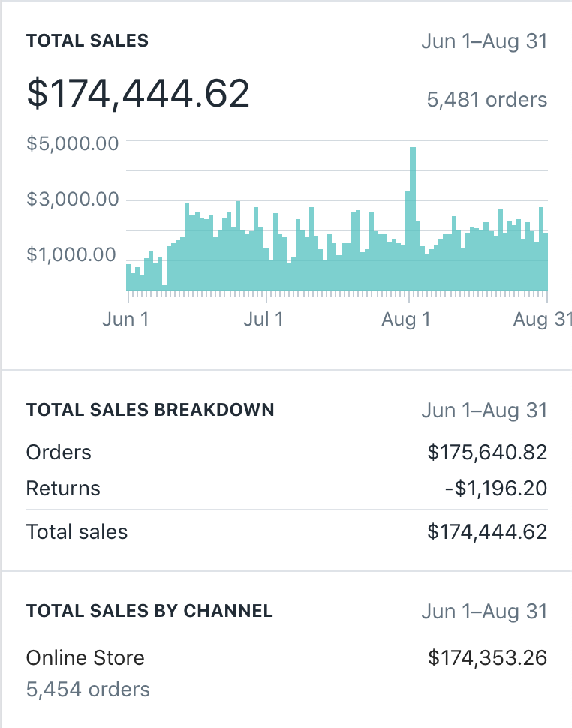This screenshot has height=728, width=572.
Task: Open the TOTAL SALES BREAKDOWN heading
Action: tap(150, 411)
